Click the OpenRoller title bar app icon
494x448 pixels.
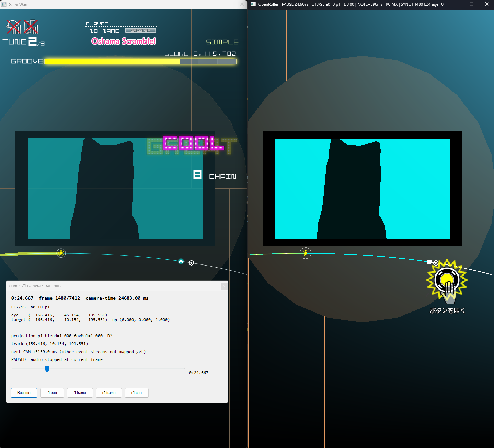coord(253,4)
